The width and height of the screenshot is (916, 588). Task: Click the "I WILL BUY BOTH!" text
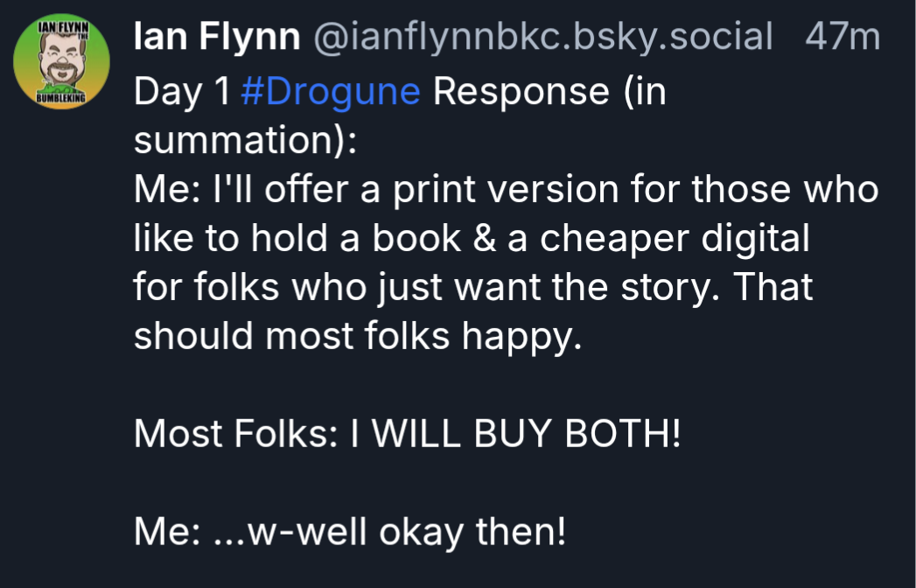click(x=514, y=435)
